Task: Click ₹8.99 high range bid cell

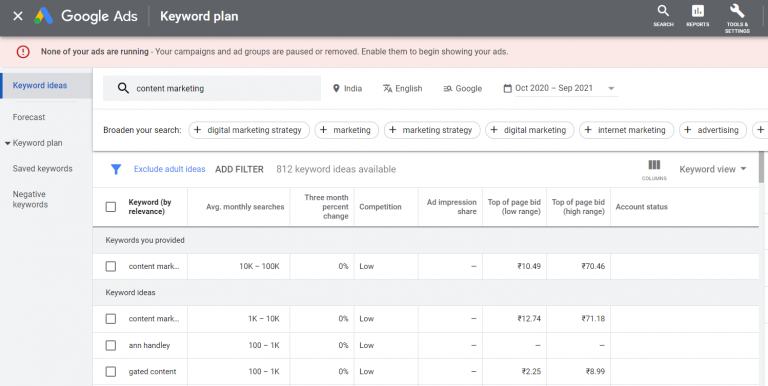Action: pos(595,371)
